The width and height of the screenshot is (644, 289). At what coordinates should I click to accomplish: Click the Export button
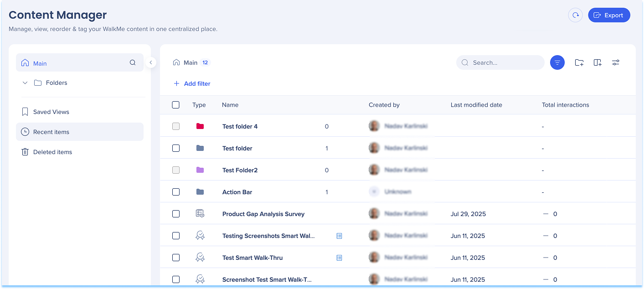click(x=609, y=15)
